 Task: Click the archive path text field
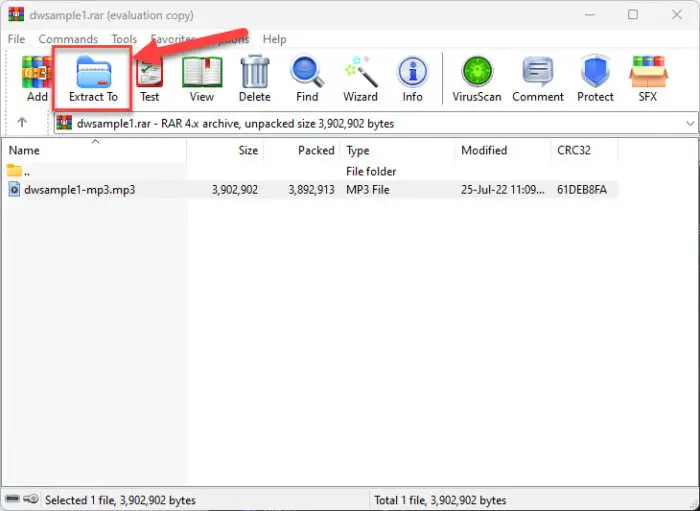376,123
